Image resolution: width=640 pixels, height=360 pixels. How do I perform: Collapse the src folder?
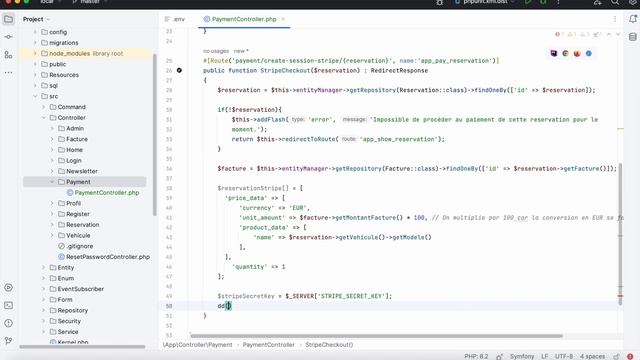35,96
